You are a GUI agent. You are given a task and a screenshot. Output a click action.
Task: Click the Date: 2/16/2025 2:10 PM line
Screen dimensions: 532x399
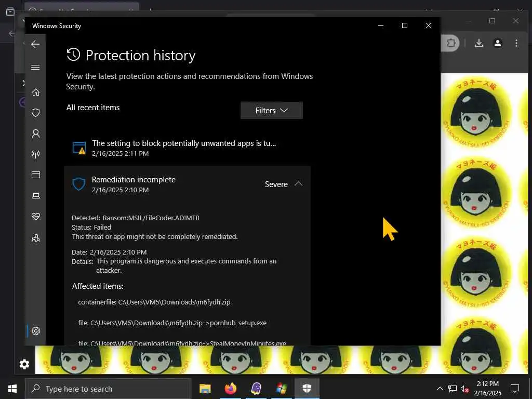coord(109,252)
